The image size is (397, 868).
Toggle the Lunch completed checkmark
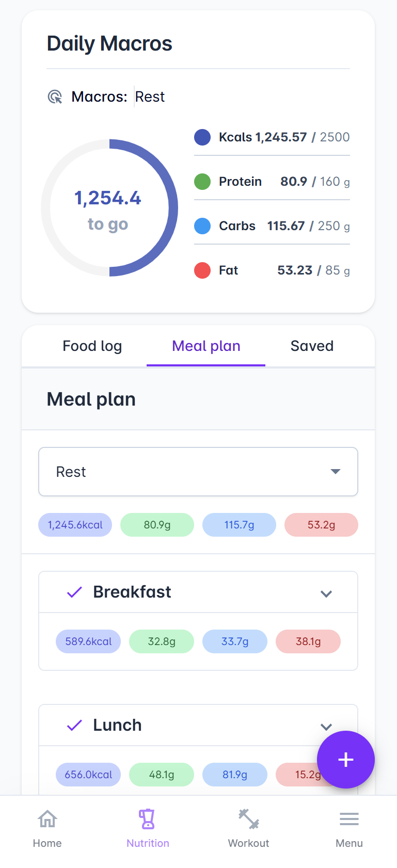point(75,725)
